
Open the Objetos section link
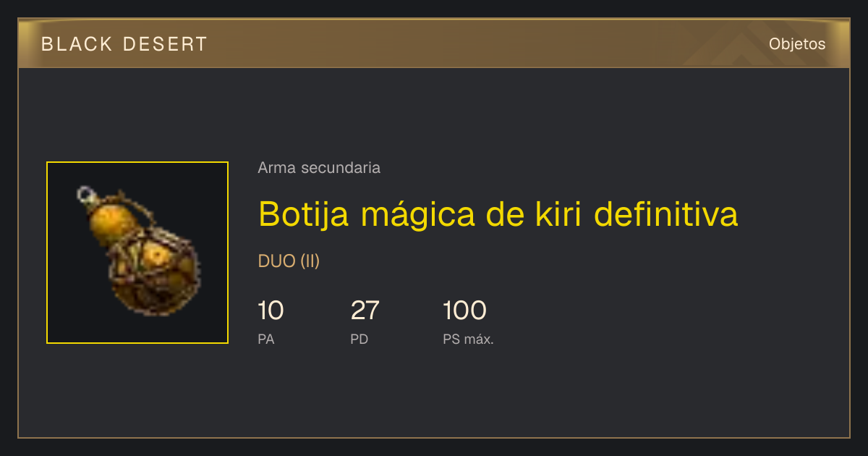pos(797,44)
